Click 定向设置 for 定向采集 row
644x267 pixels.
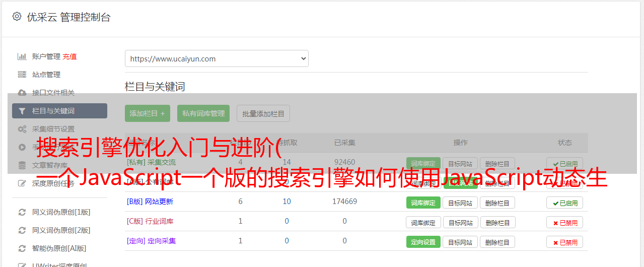(x=423, y=242)
